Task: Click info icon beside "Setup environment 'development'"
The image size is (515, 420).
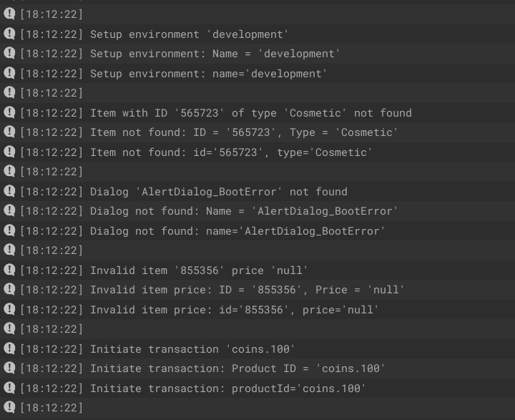Action: pyautogui.click(x=9, y=34)
